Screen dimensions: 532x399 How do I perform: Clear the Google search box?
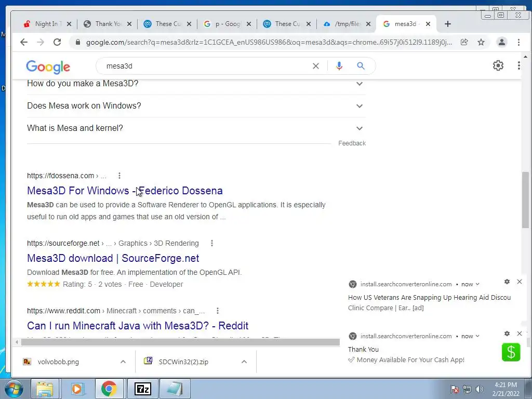tap(316, 66)
